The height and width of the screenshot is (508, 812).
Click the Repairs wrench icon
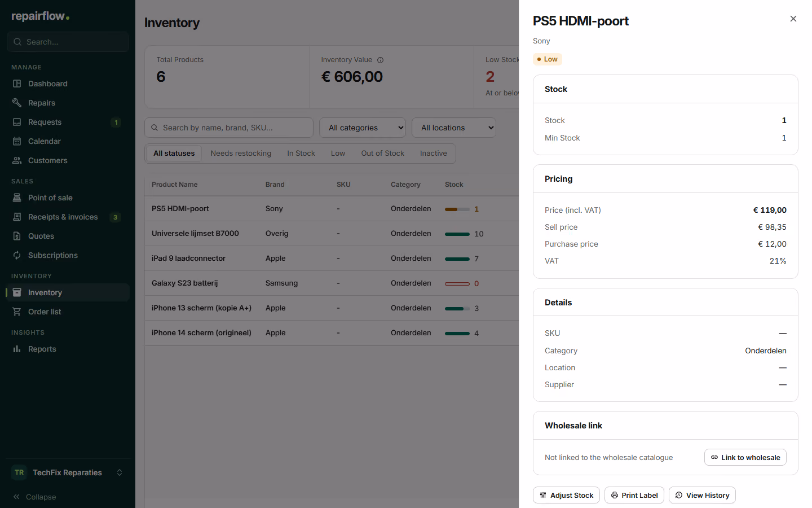(x=17, y=103)
